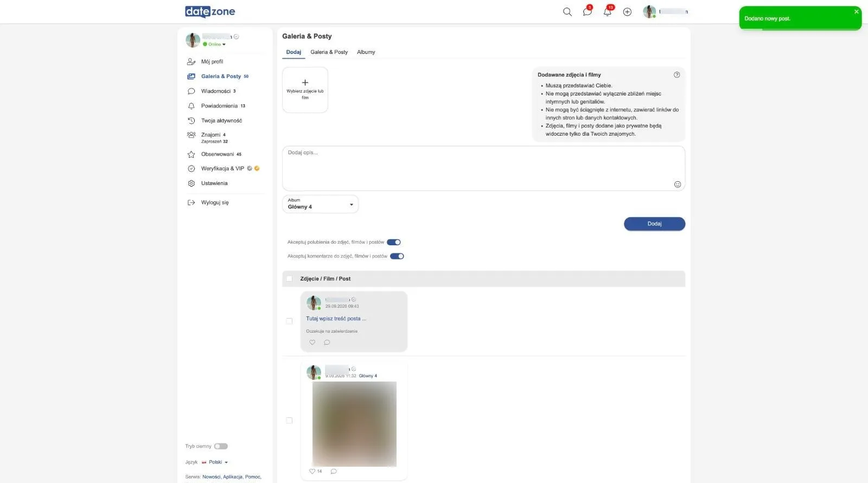Screen dimensions: 868x483
Task: Open the user account menu in header
Action: (x=666, y=12)
